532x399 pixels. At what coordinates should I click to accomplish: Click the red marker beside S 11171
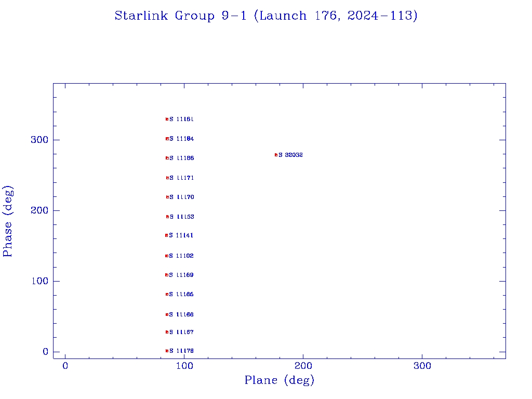(167, 178)
